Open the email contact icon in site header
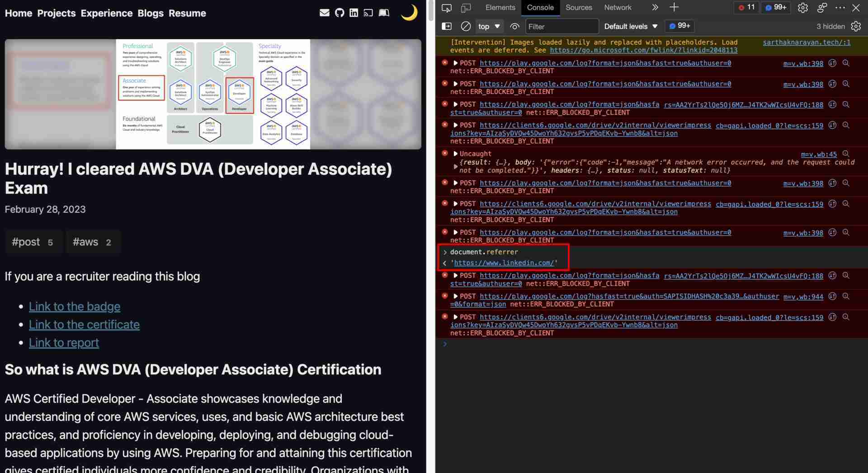This screenshot has width=868, height=473. pos(324,13)
